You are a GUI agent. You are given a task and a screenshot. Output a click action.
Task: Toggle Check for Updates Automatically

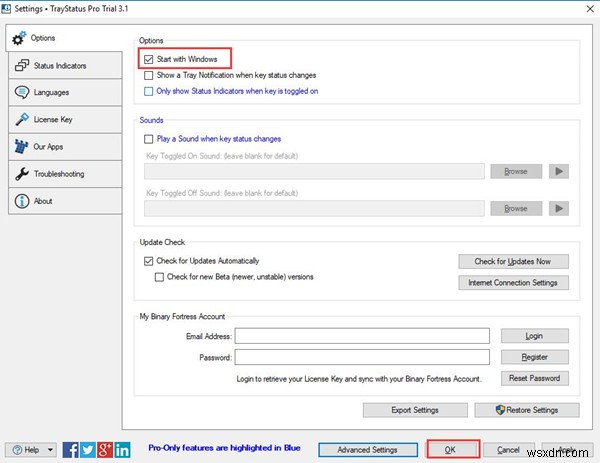click(148, 261)
